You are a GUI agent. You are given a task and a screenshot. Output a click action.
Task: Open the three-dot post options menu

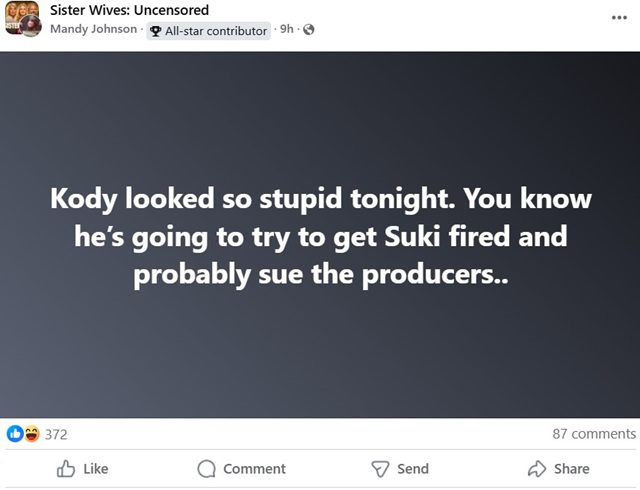(620, 17)
